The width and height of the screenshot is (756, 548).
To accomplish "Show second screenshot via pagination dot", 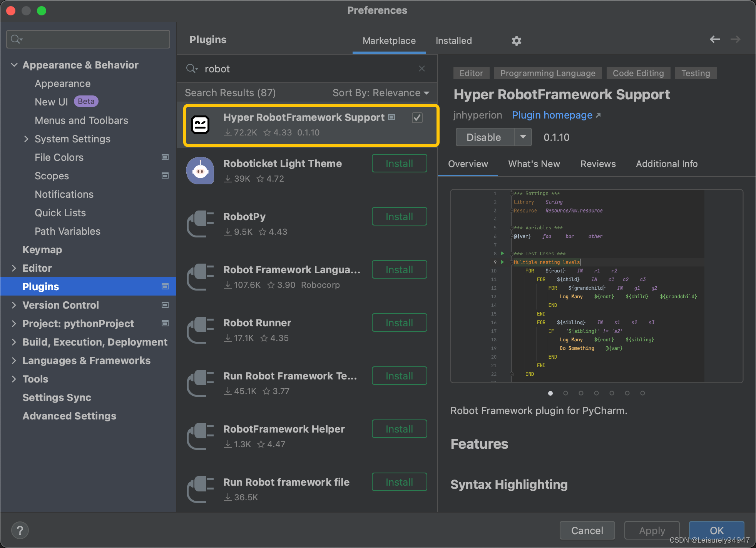I will point(565,393).
